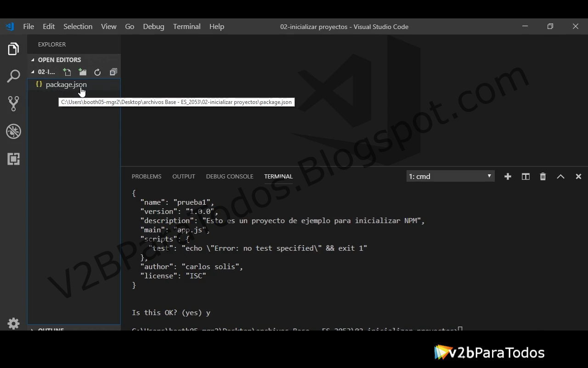Screen dimensions: 588x368
Task: Open the Go menu
Action: pos(130,26)
